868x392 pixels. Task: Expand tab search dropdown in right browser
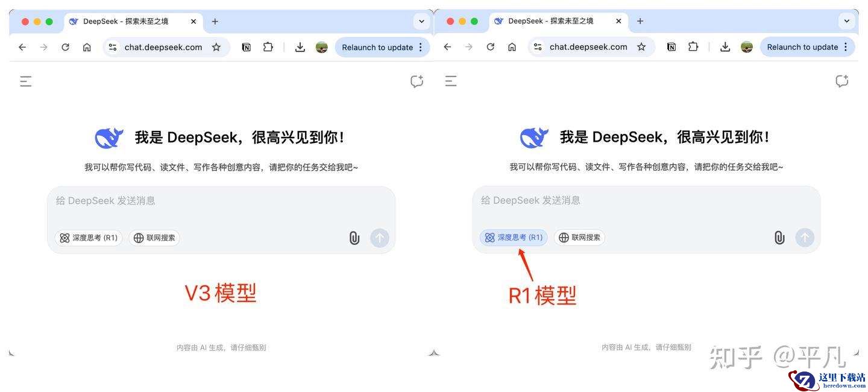coord(846,21)
